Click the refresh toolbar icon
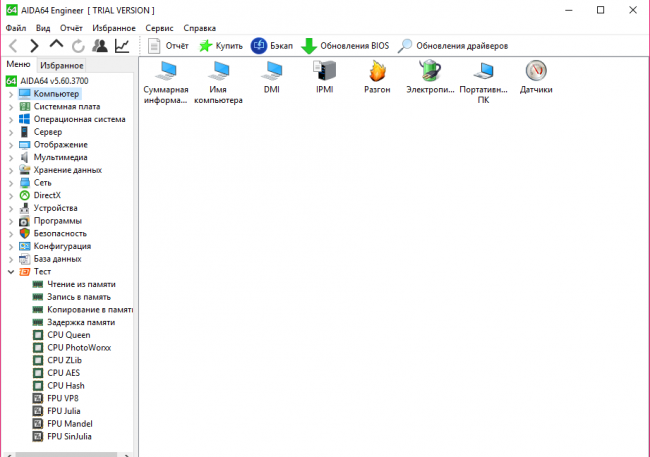 tap(78, 46)
